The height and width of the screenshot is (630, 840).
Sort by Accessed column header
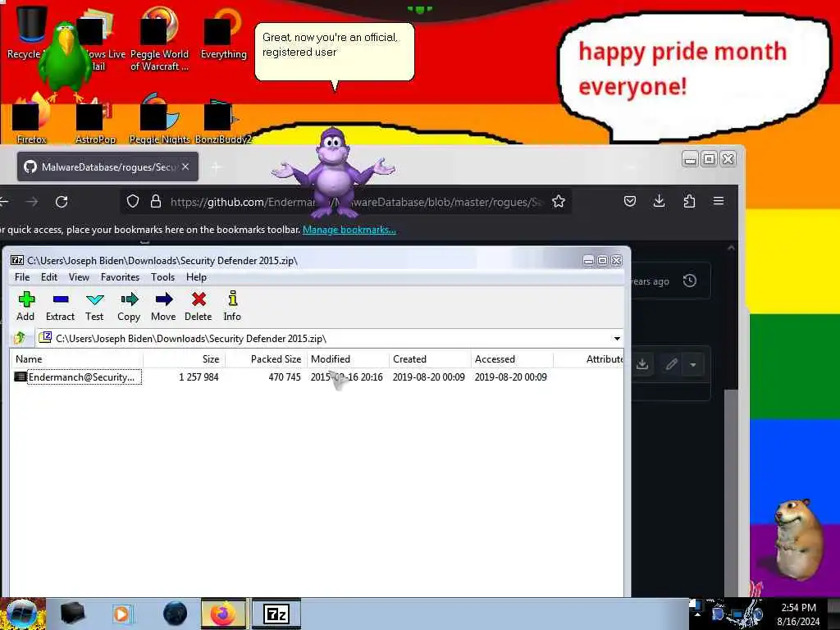pyautogui.click(x=513, y=359)
